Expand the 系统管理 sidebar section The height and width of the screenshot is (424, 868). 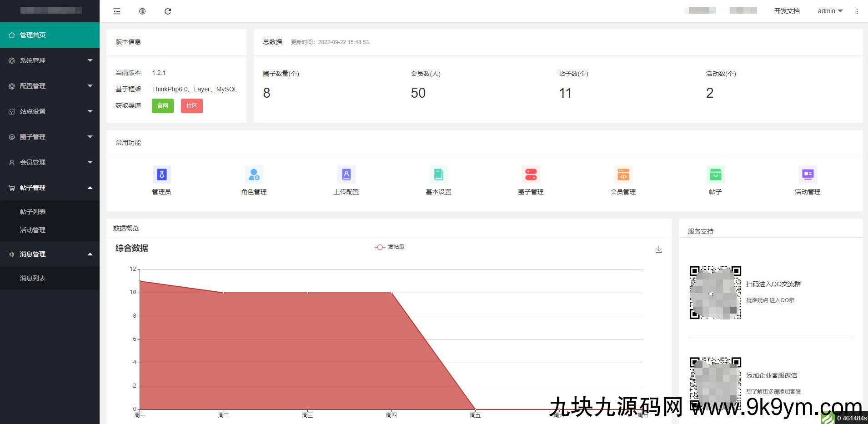(x=50, y=60)
